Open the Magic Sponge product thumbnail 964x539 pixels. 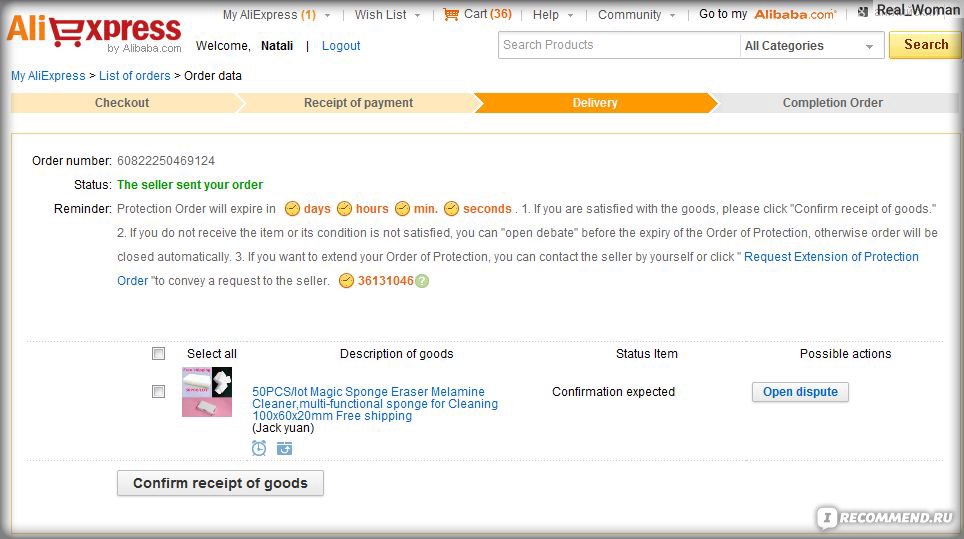(207, 392)
